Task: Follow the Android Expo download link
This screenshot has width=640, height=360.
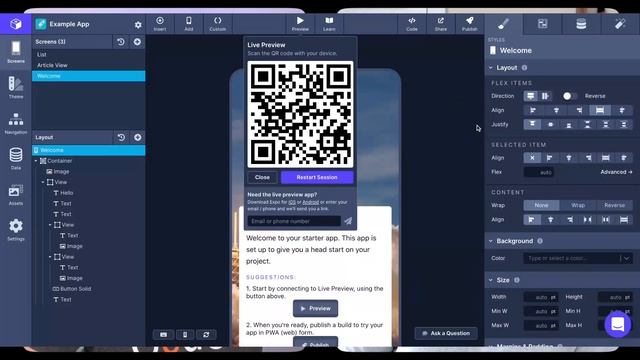Action: [x=310, y=202]
